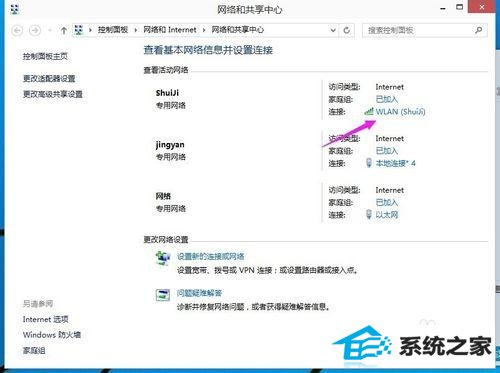Open 已加入 homegroup link for jingyan
The image size is (500, 373).
tap(387, 151)
